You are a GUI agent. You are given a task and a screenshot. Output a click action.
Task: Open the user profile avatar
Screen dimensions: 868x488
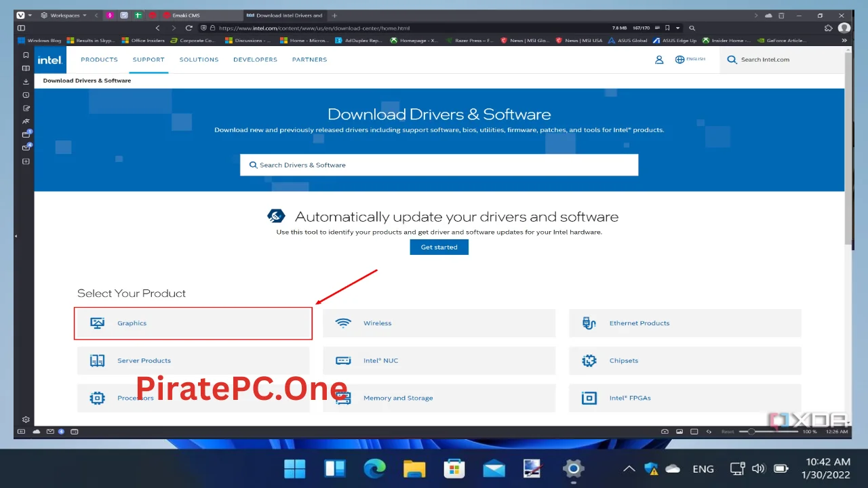click(844, 28)
